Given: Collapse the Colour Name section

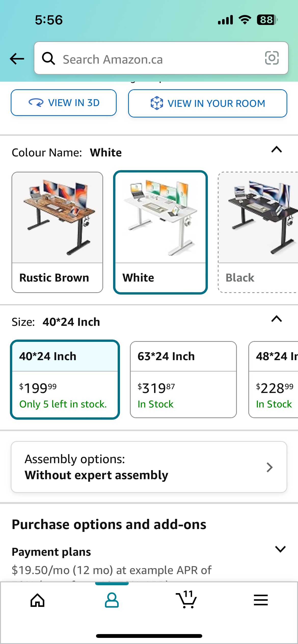Looking at the screenshot, I should 277,150.
